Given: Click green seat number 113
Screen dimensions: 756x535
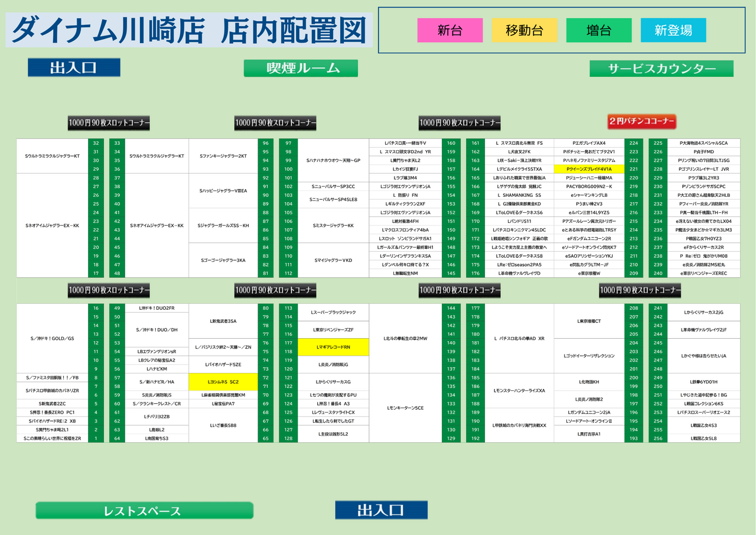Looking at the screenshot, I should pos(288,308).
